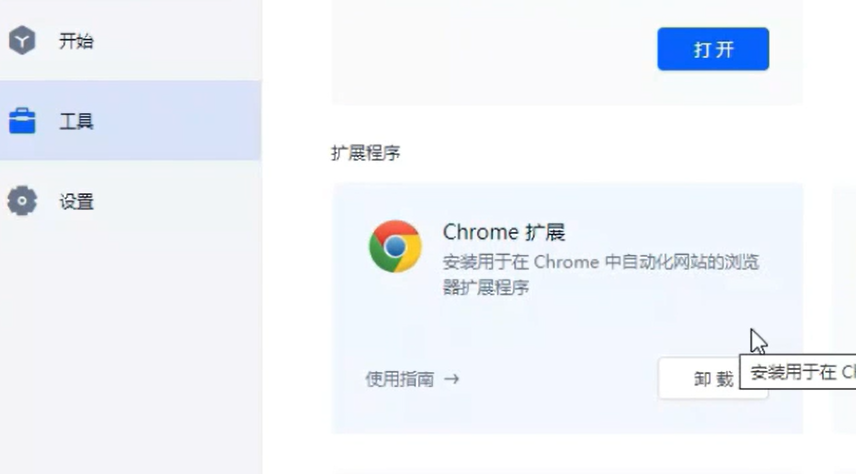Click the 扩展程序 section heading
The image size is (856, 474).
[365, 153]
